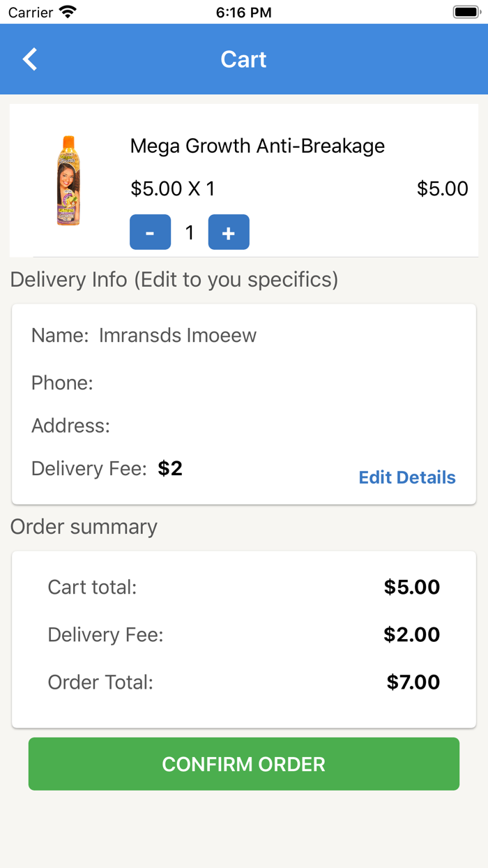Viewport: 488px width, 868px height.
Task: Tap the clock in status bar
Action: (243, 12)
